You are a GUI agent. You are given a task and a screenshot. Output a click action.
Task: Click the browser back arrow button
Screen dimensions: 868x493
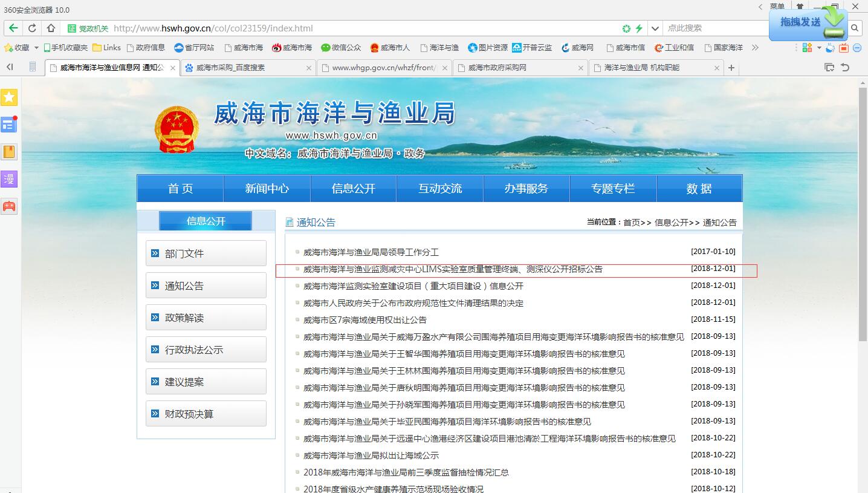click(13, 28)
